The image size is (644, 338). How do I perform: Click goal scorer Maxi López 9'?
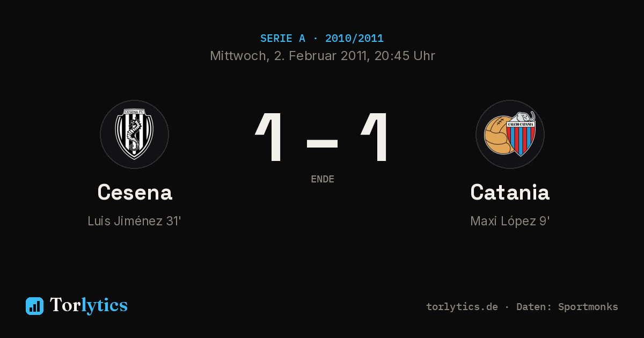(x=510, y=221)
